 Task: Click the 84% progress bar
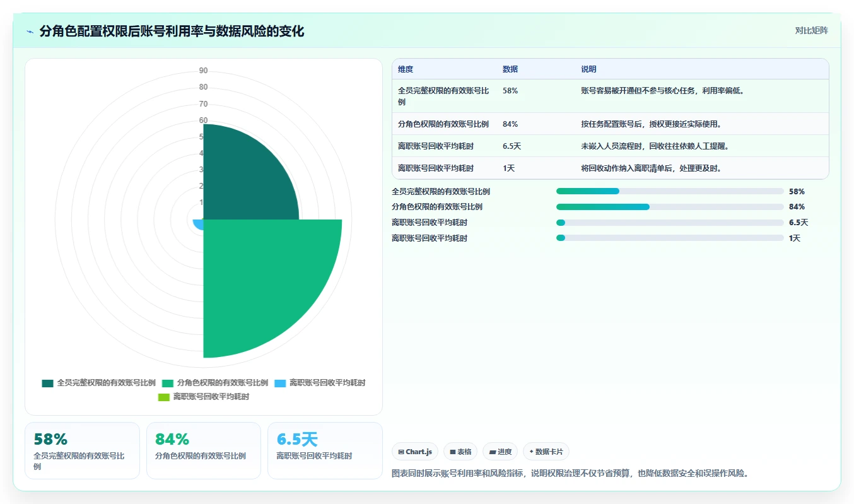point(670,207)
